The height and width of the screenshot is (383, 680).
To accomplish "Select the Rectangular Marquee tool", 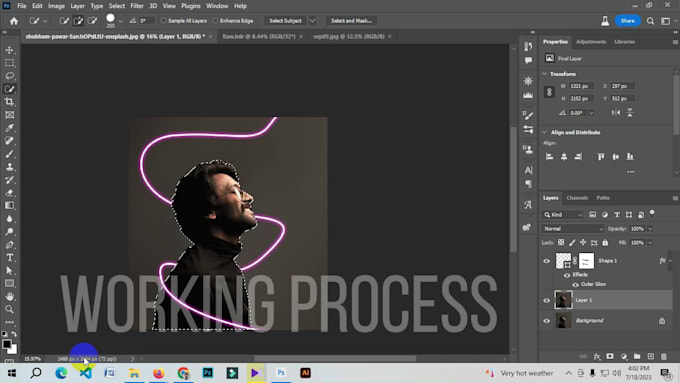I will 9,63.
